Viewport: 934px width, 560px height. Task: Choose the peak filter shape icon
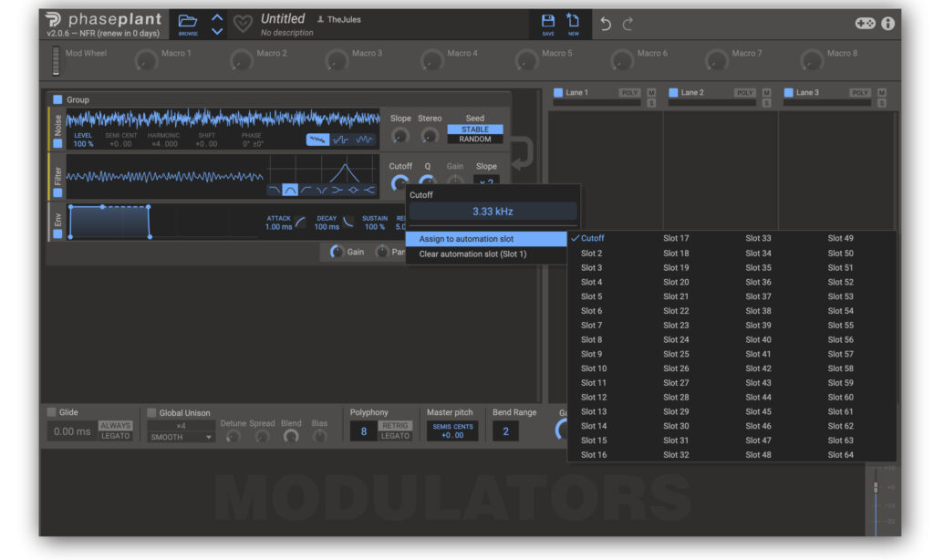pyautogui.click(x=353, y=190)
